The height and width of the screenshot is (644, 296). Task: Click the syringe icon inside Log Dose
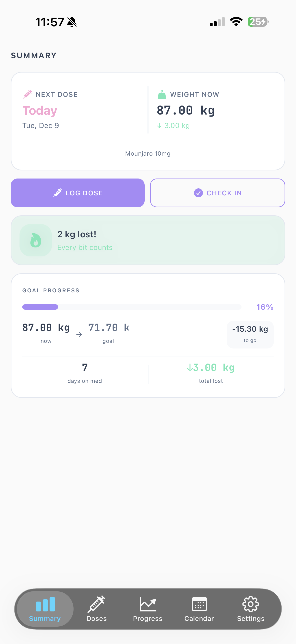tap(58, 193)
